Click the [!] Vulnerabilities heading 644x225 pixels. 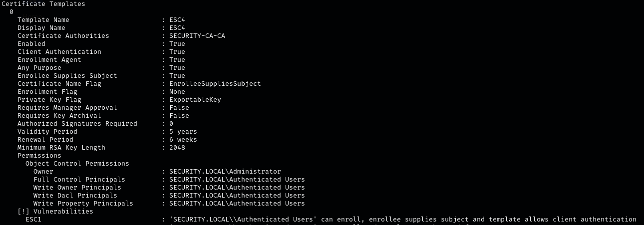click(x=55, y=212)
